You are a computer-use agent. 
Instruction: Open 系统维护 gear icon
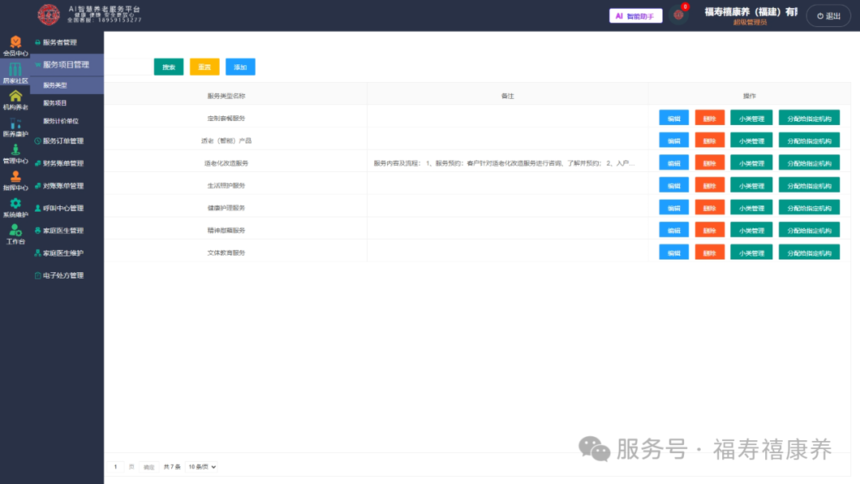coord(15,207)
